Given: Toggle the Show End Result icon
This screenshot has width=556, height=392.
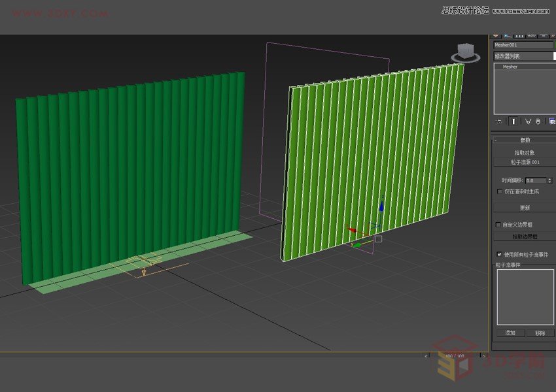Looking at the screenshot, I should click(513, 120).
